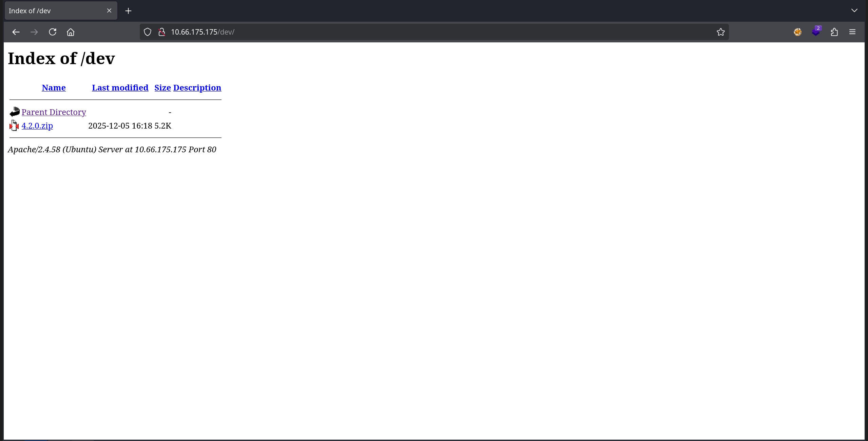Open the extensions puzzle piece menu
The height and width of the screenshot is (441, 868).
pos(834,32)
